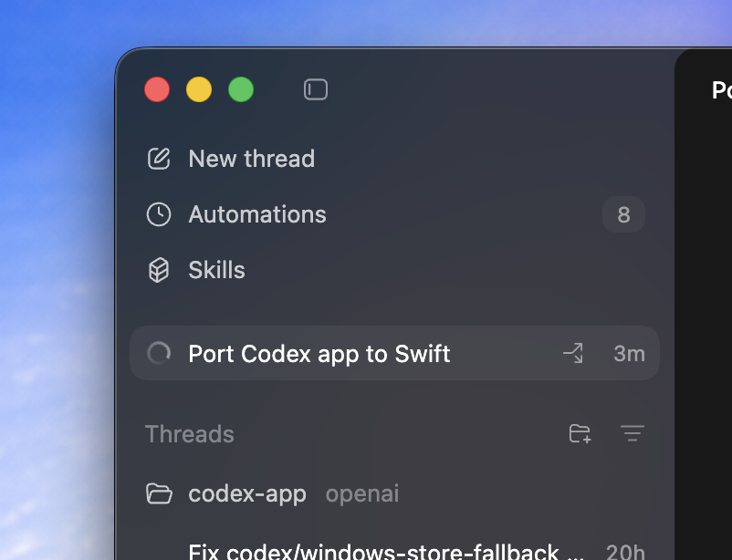Click the codex-app folder icon
732x560 pixels.
pyautogui.click(x=159, y=493)
